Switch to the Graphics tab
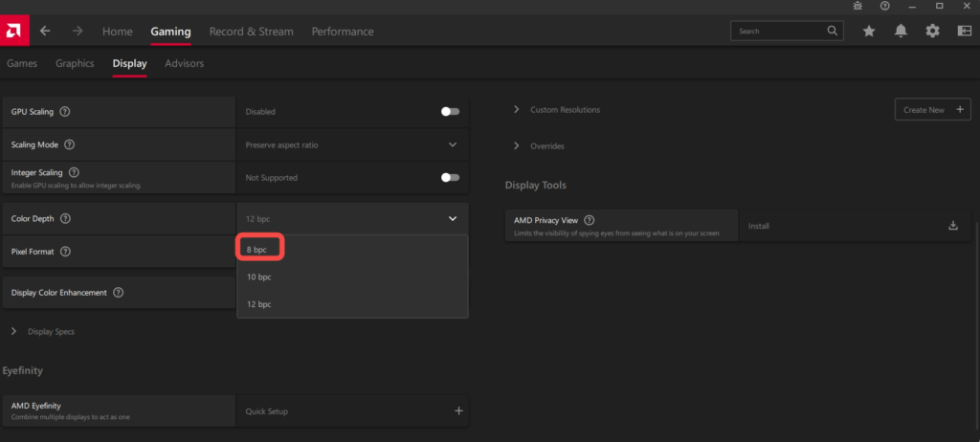Viewport: 980px width, 442px height. (75, 63)
